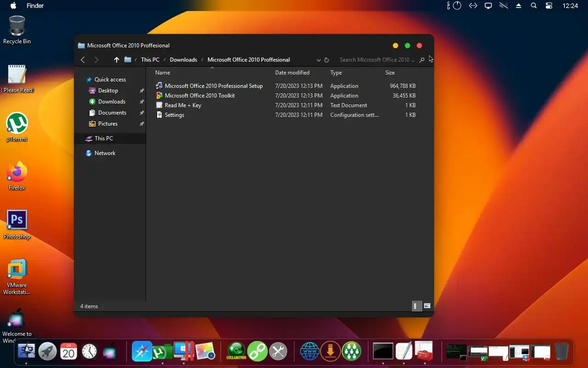Launch the rocket Launchpad dock icon
This screenshot has width=588, height=368.
tap(47, 352)
